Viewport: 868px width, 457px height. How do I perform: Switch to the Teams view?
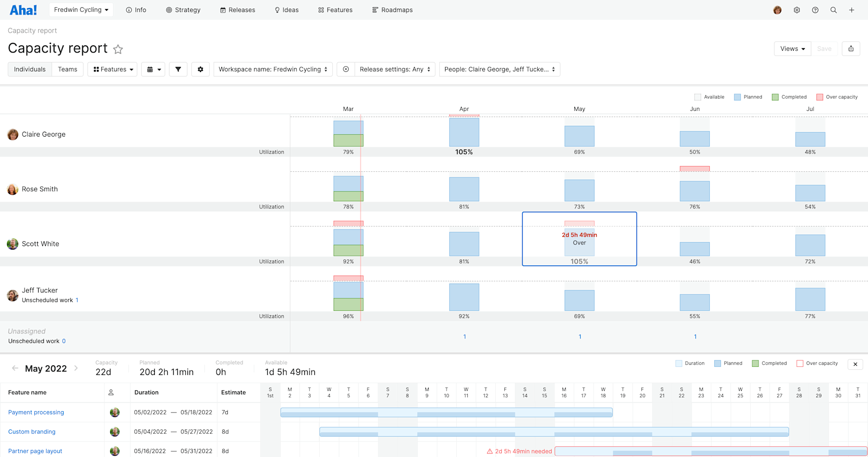click(68, 69)
